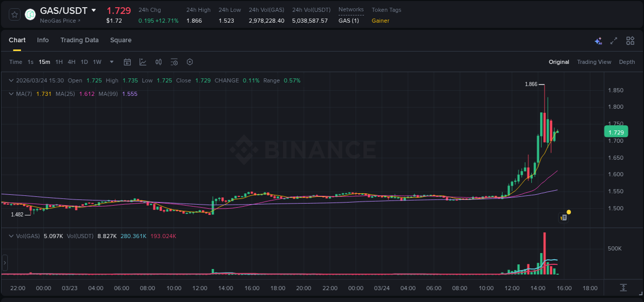The width and height of the screenshot is (644, 302).
Task: Click the large red 1.729 price header
Action: click(118, 10)
